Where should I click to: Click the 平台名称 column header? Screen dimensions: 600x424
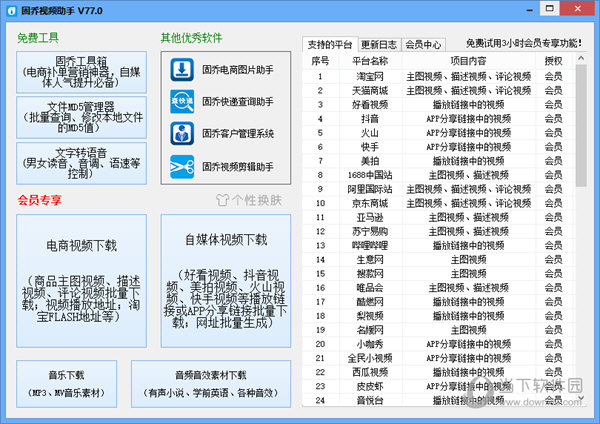click(x=370, y=61)
